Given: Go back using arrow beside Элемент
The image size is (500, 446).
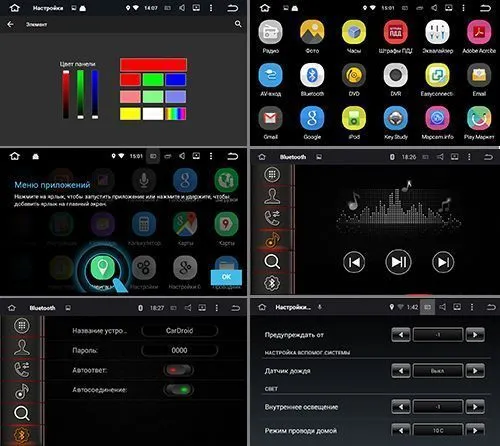Looking at the screenshot, I should 11,24.
